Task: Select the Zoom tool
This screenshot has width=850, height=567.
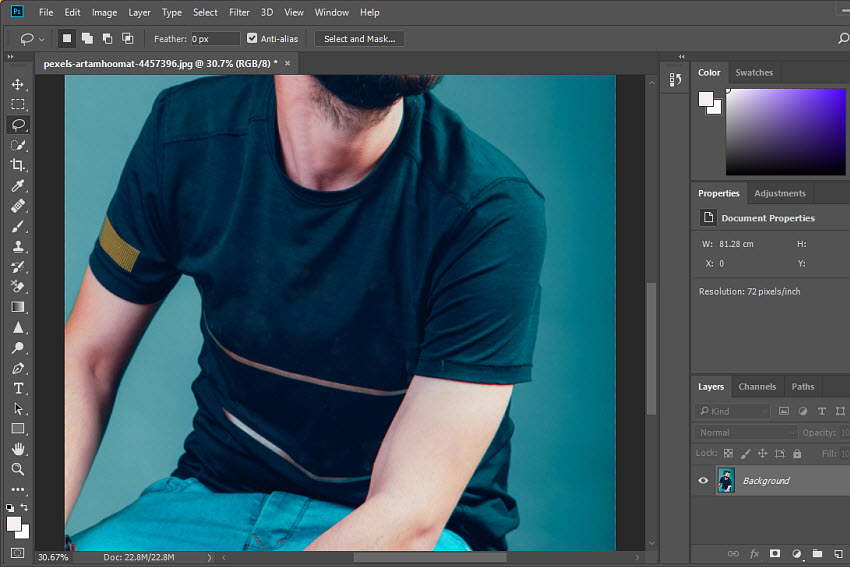Action: click(x=18, y=469)
